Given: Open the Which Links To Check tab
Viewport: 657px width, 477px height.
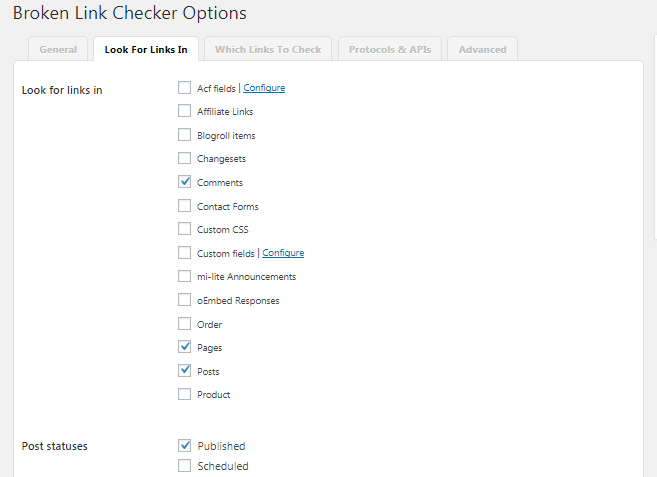Looking at the screenshot, I should [x=268, y=49].
